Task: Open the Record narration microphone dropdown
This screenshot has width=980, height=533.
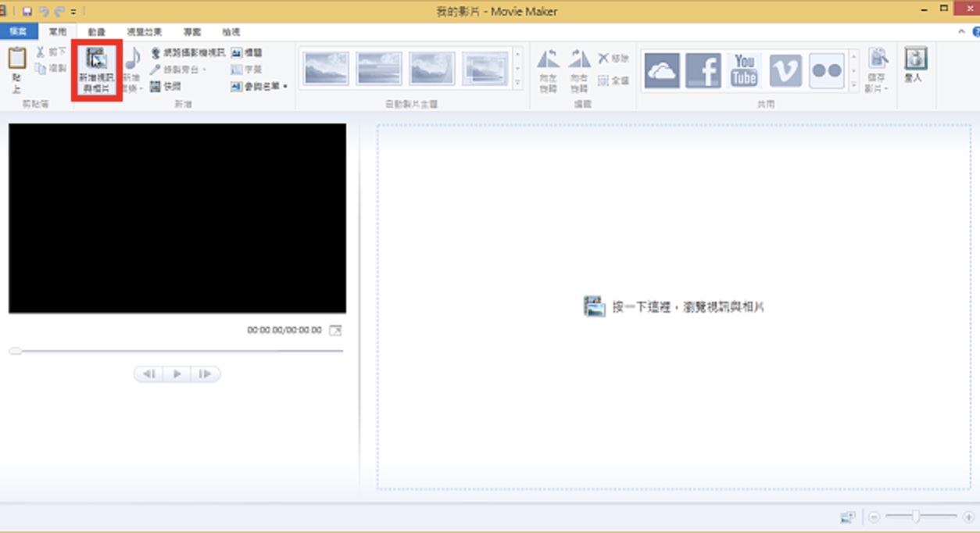Action: [179, 70]
